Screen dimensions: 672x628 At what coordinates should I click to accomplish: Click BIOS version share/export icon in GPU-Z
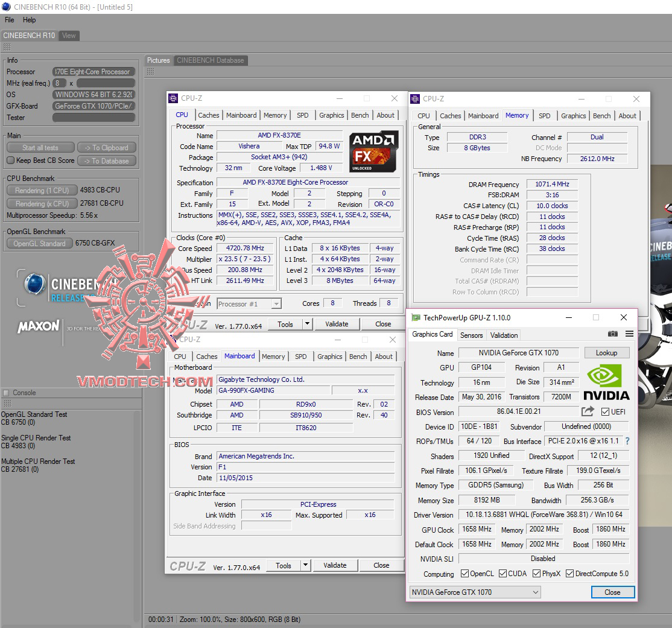click(588, 411)
